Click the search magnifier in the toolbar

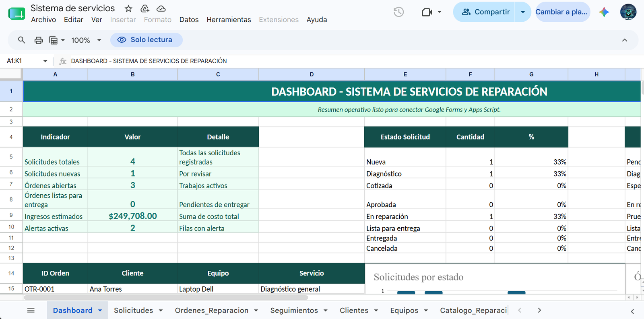pyautogui.click(x=22, y=40)
